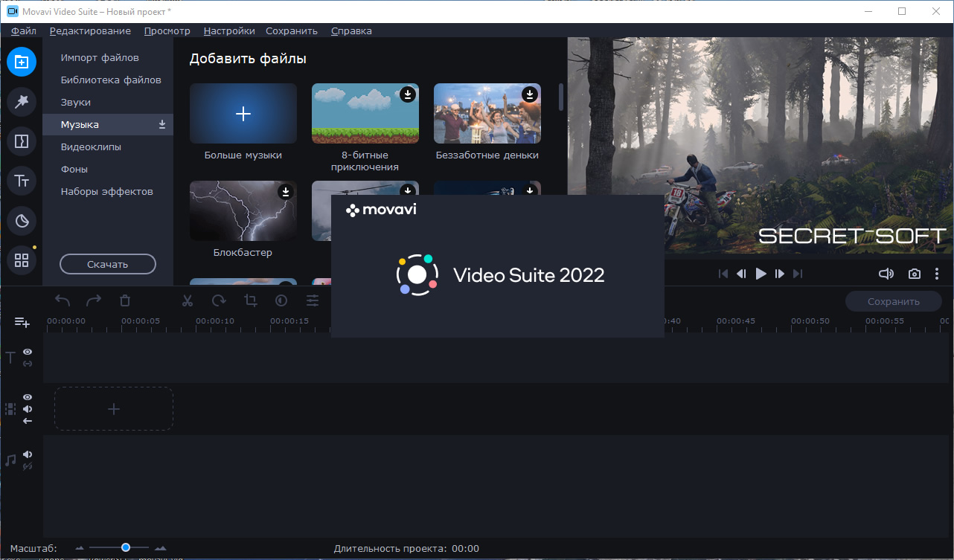Click the media list vertical scrollbar
Screen dimensions: 954x560
pos(561,96)
